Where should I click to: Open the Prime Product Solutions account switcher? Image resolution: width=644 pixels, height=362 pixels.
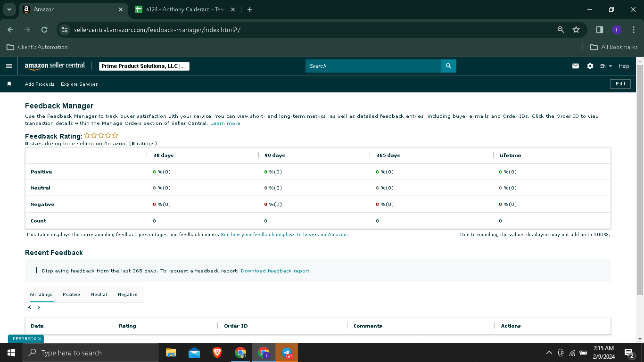pyautogui.click(x=144, y=66)
